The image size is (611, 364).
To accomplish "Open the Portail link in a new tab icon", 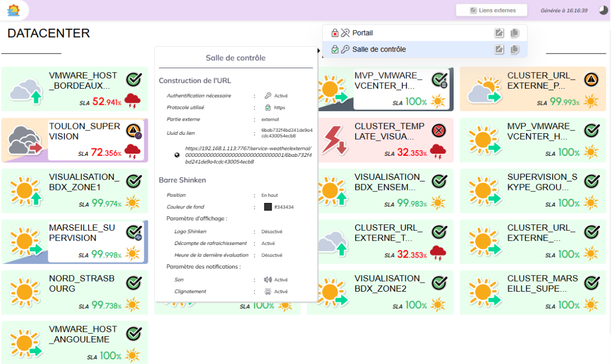I will point(499,33).
